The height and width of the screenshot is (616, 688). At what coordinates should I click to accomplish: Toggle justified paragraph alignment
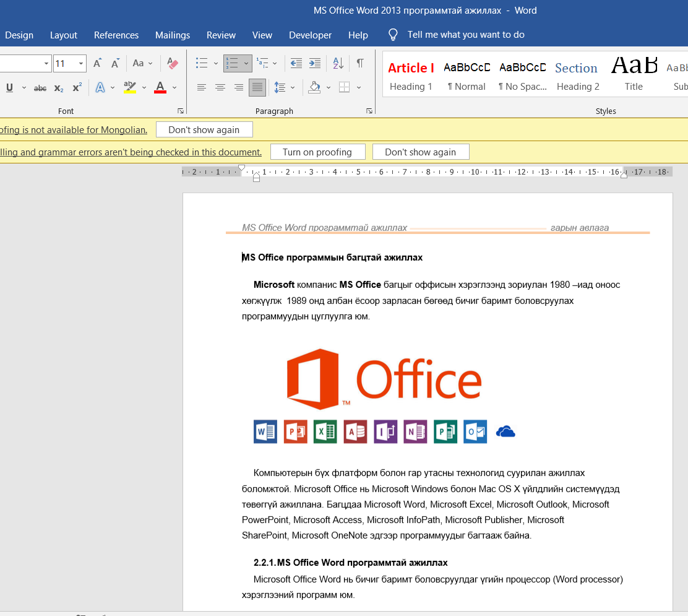click(257, 87)
